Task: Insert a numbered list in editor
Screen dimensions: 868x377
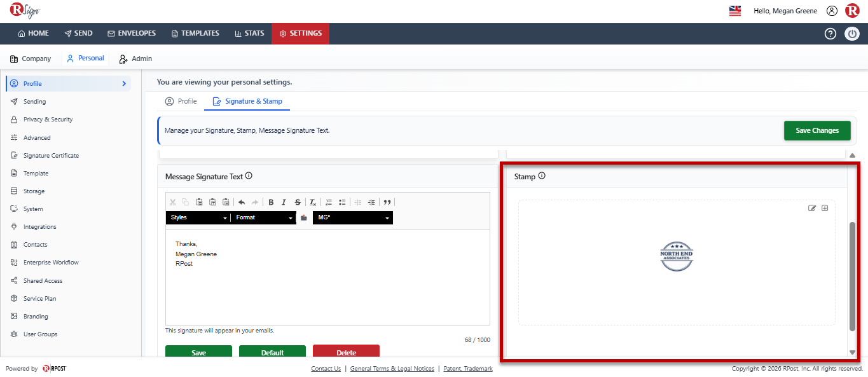Action: point(329,202)
